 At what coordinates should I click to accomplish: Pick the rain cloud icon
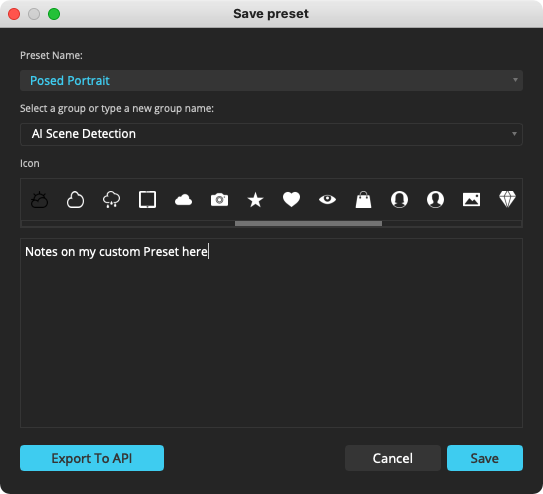112,200
